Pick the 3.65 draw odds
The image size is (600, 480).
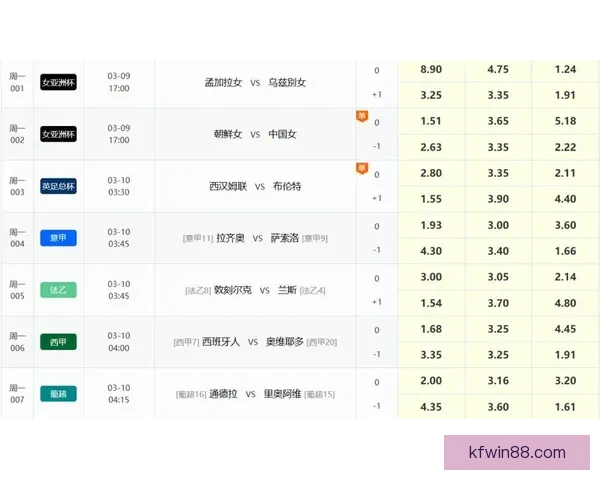tap(498, 121)
